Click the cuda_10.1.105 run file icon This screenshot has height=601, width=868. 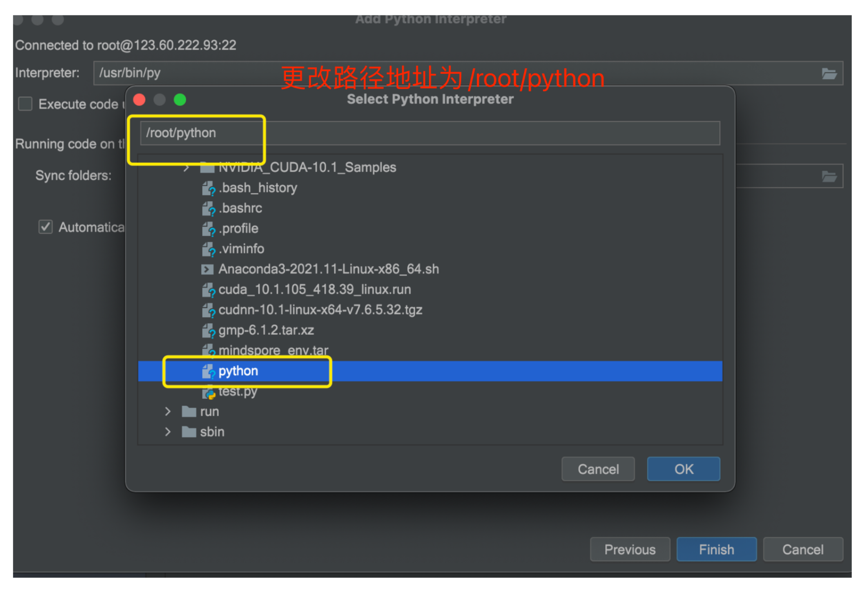pos(208,290)
